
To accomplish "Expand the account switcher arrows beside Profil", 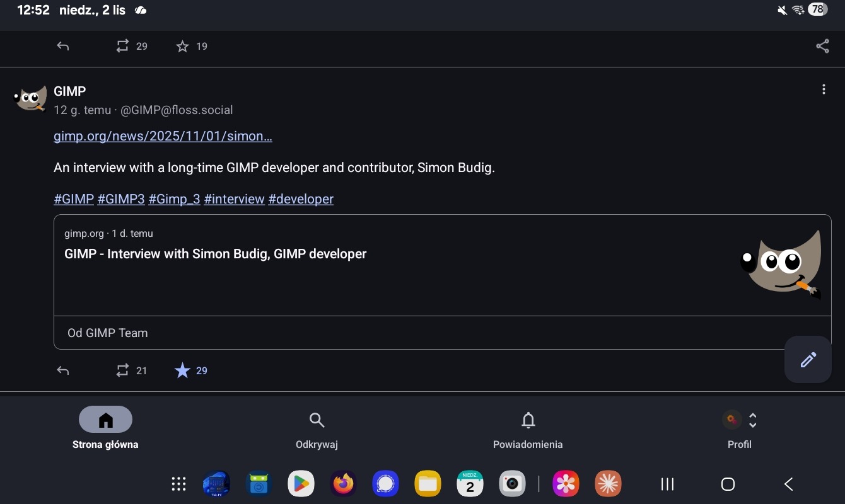I will 752,420.
